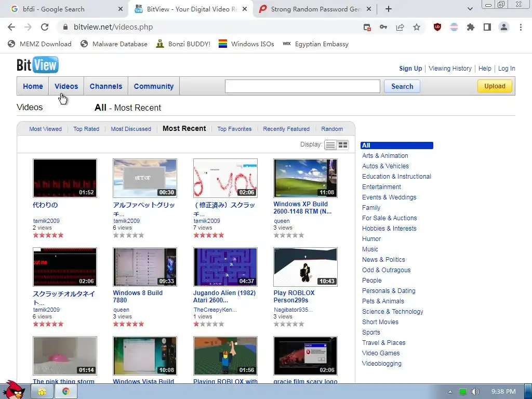The width and height of the screenshot is (532, 399).
Task: Click the blocked pop-up icon in address bar
Action: point(367,28)
